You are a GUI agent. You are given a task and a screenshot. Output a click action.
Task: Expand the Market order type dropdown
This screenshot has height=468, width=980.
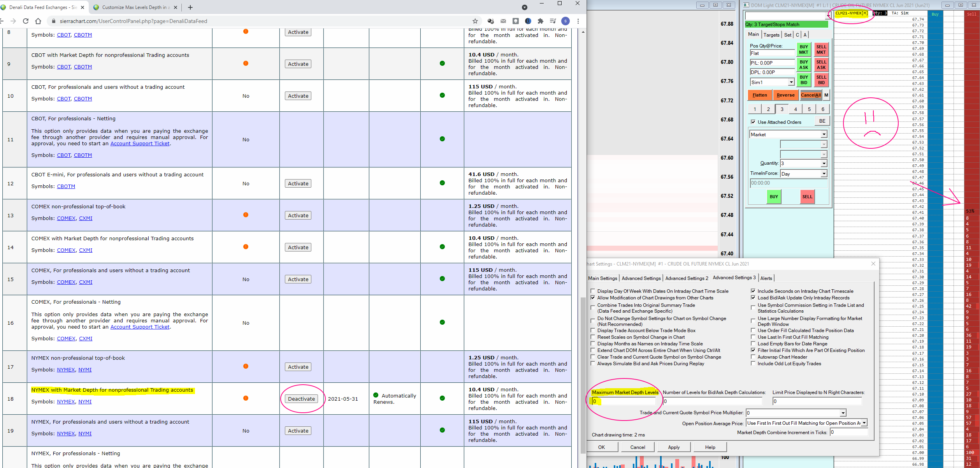[x=824, y=134]
